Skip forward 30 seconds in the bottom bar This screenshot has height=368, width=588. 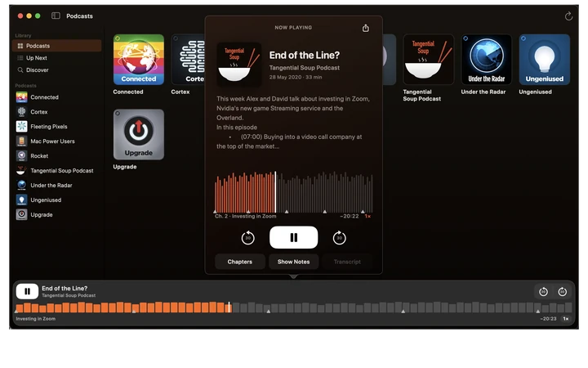pyautogui.click(x=562, y=292)
